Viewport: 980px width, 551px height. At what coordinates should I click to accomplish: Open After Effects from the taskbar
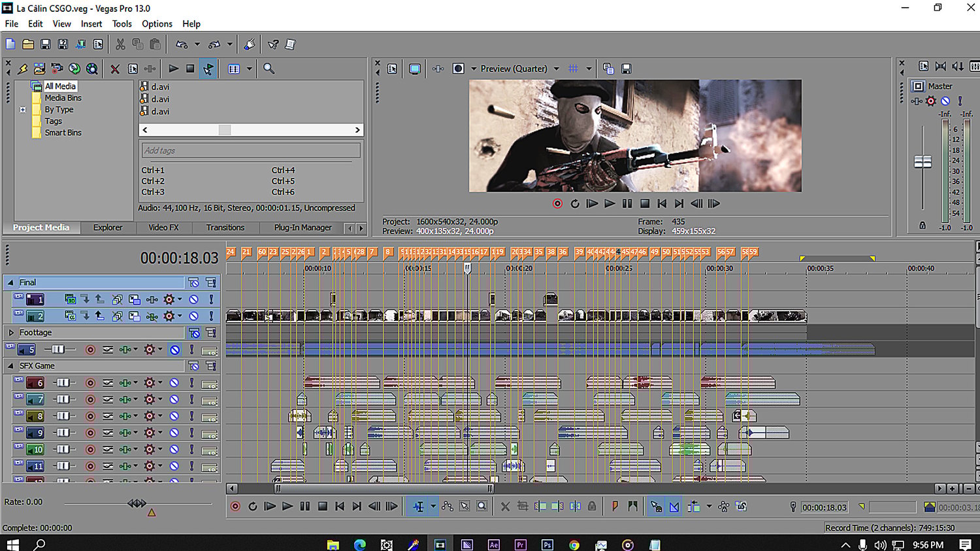tap(493, 544)
